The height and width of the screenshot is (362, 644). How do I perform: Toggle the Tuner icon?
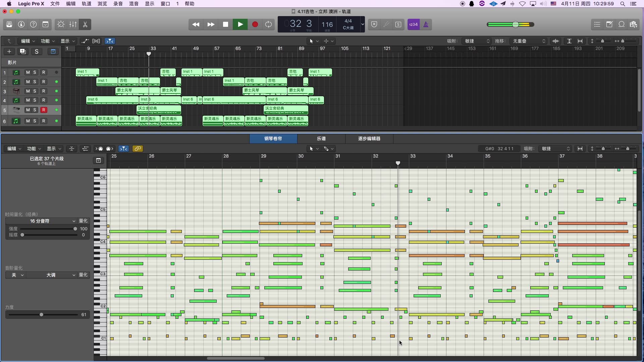(386, 24)
